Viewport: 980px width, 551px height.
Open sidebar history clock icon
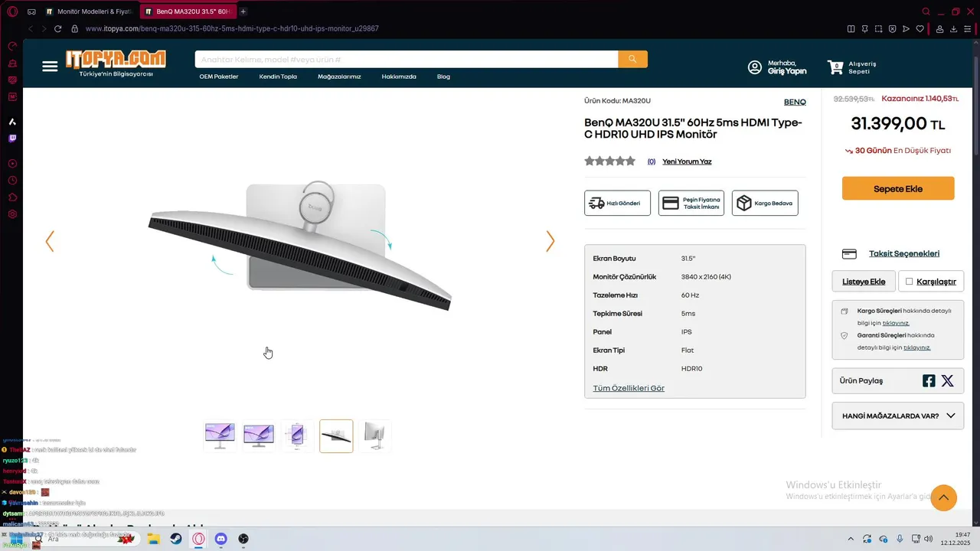tap(12, 181)
